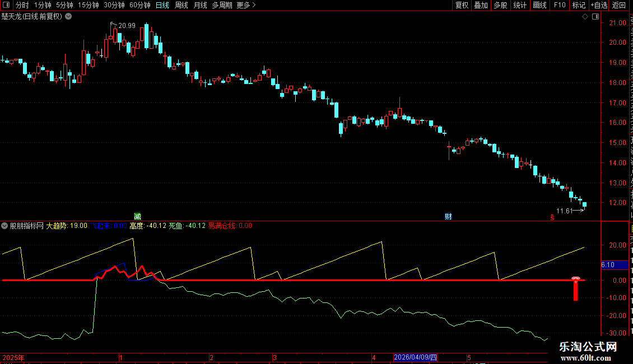Click the 复权 adjustment button

click(x=462, y=5)
